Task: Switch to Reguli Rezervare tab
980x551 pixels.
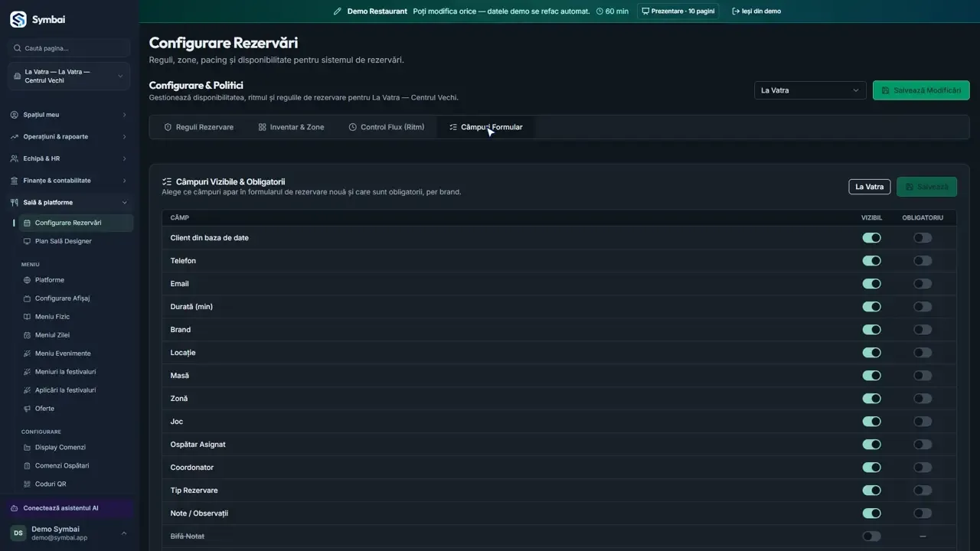Action: coord(199,127)
